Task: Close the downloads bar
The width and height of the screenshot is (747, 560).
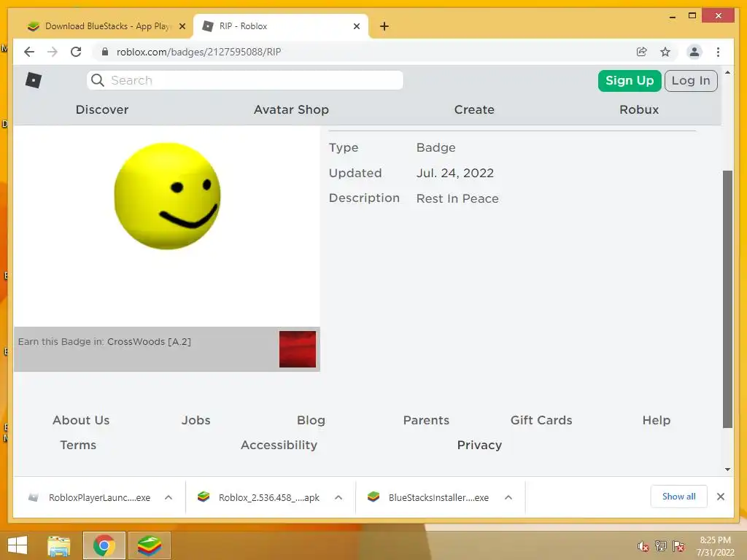Action: (720, 497)
